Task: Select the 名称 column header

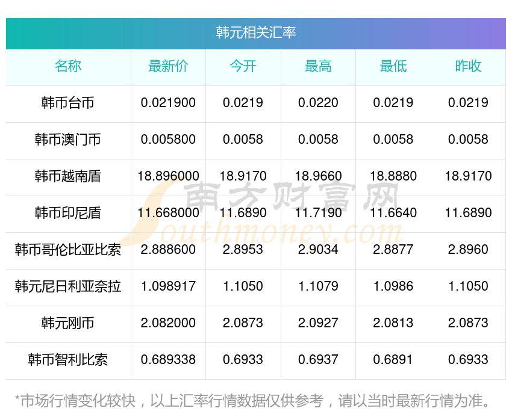Action: (x=68, y=66)
